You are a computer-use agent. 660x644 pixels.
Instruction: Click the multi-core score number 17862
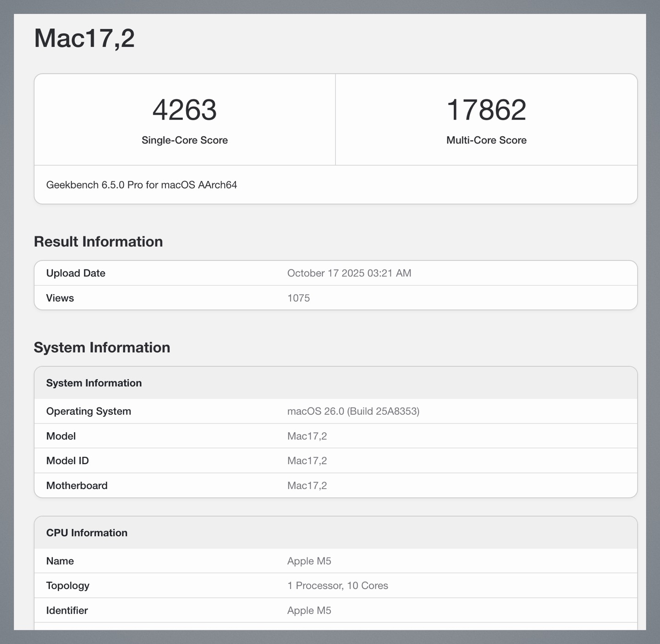pos(486,110)
